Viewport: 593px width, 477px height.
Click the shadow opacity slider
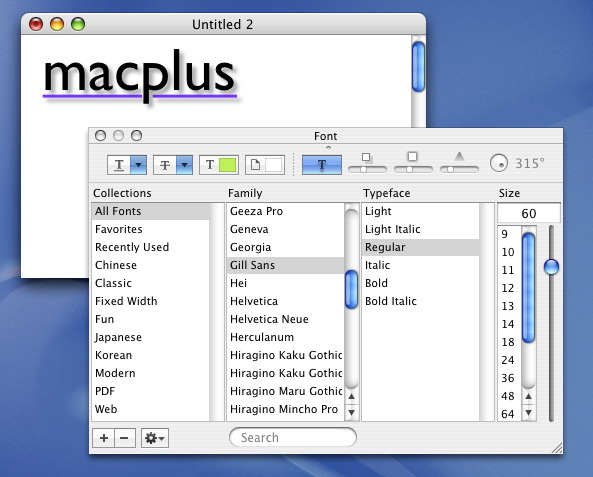coord(367,169)
